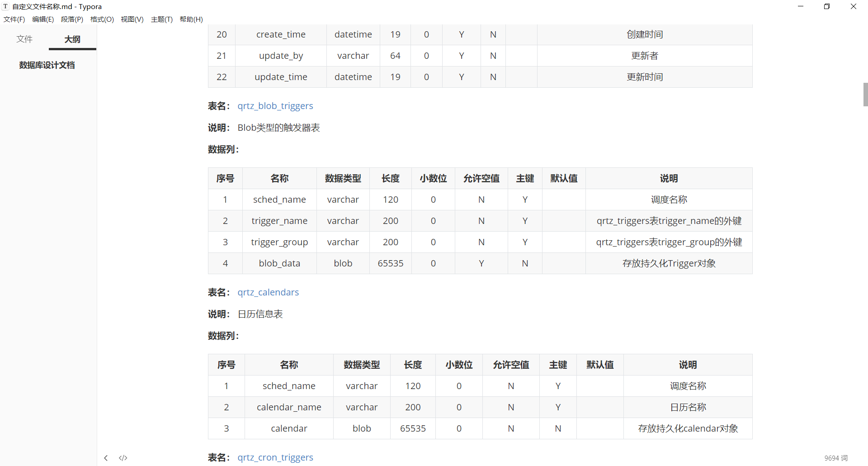
Task: Select 数据库设计文档 outline heading
Action: click(x=47, y=65)
